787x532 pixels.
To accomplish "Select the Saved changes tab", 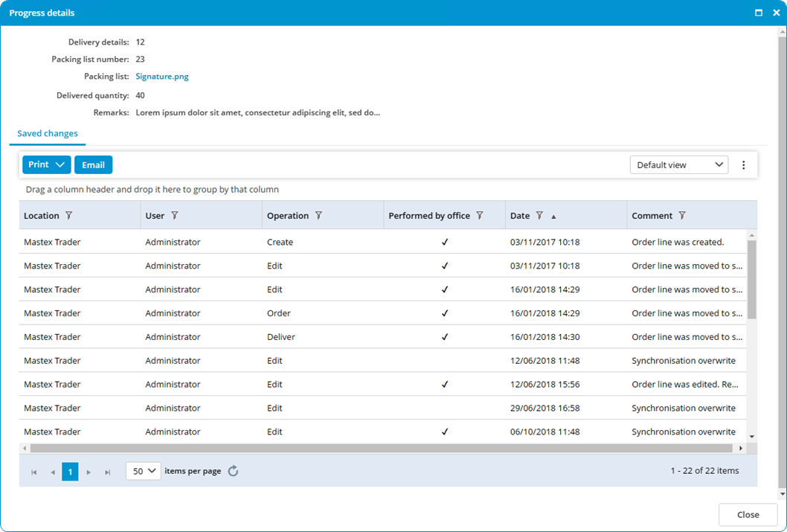I will (x=47, y=133).
